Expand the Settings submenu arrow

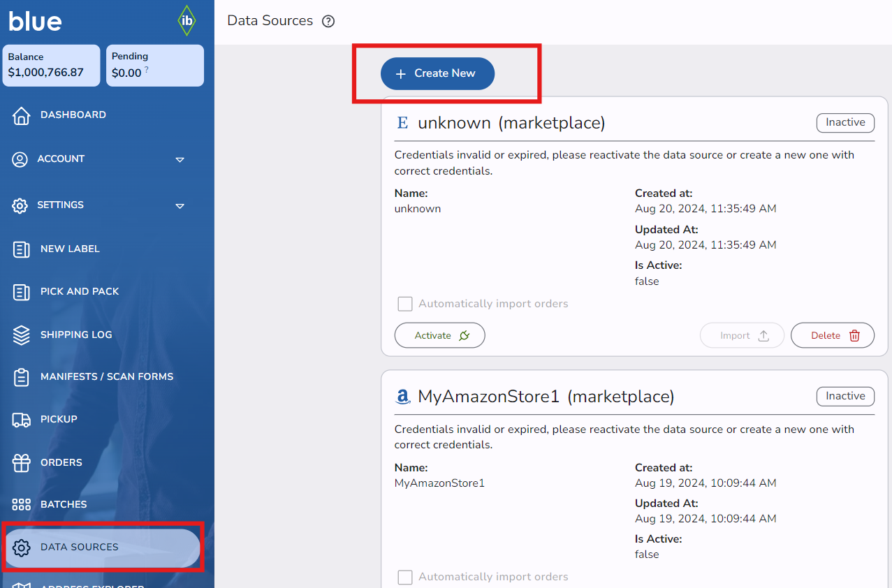tap(180, 206)
